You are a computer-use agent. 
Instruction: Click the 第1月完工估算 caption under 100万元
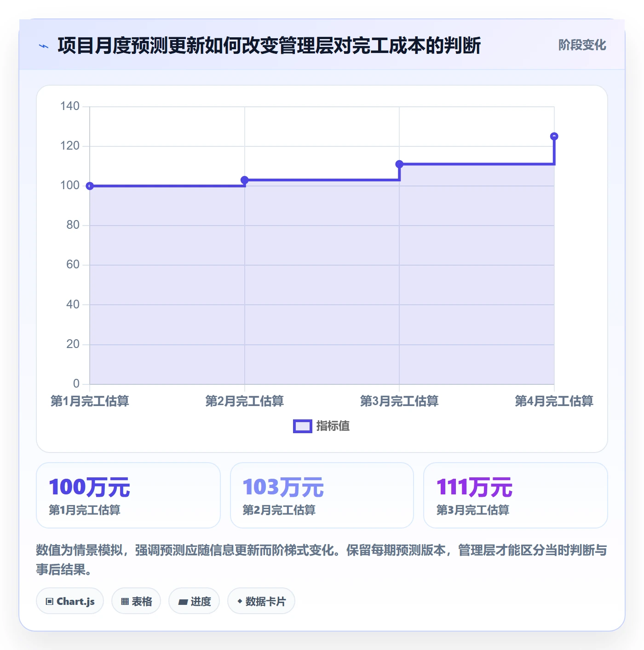click(x=85, y=510)
